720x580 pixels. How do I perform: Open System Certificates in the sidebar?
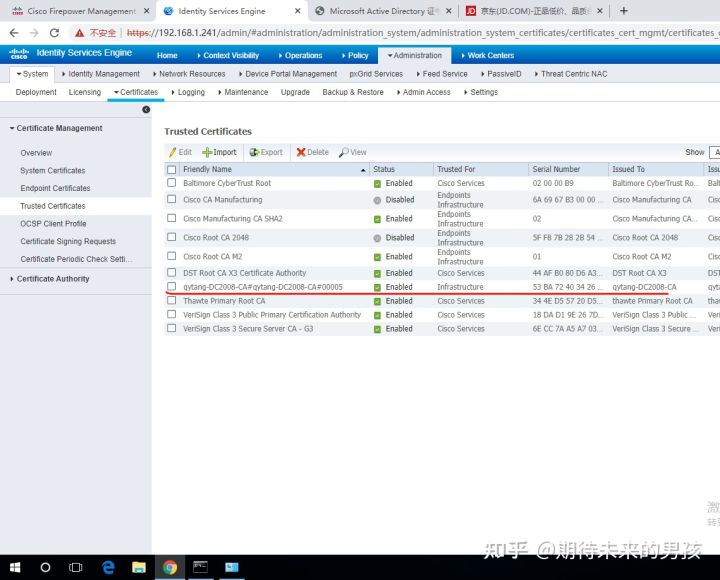[x=53, y=170]
